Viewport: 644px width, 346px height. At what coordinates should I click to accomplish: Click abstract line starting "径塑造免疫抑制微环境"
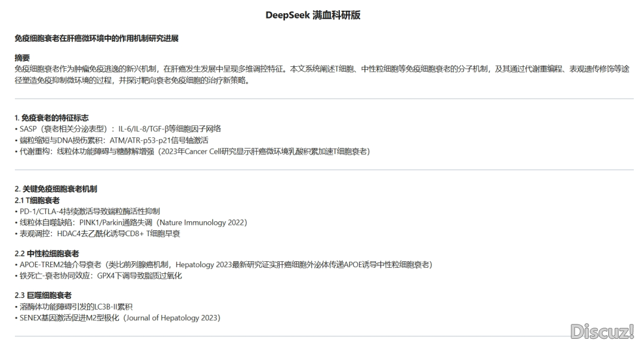(132, 81)
